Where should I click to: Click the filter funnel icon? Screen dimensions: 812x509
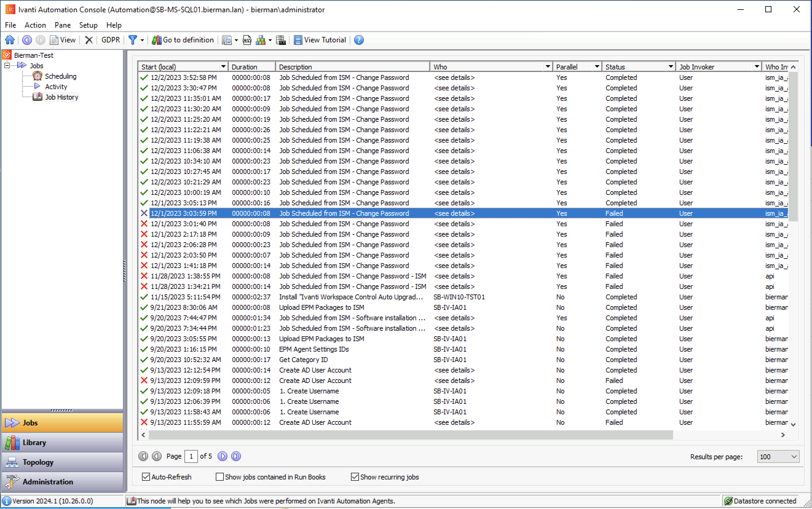point(132,40)
